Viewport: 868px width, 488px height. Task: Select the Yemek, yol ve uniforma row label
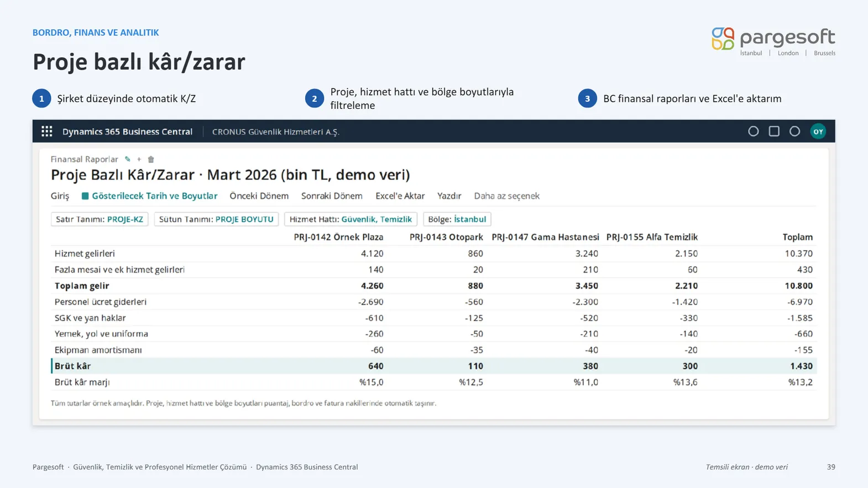coord(101,334)
